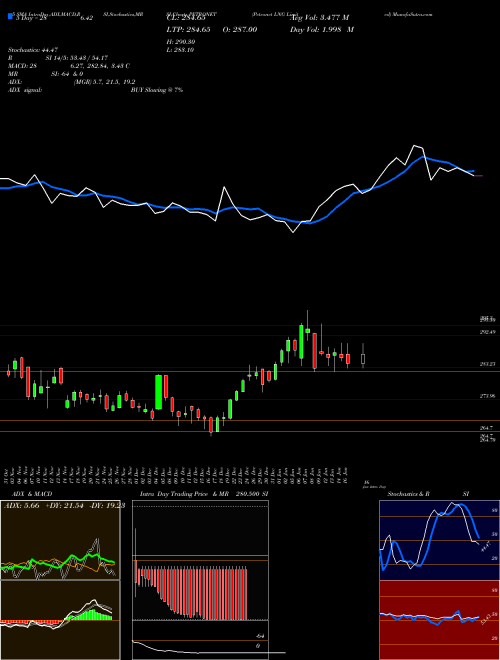Screen dimensions: 500x660
Task: Click the purple end marker of SMA line
Action: (x=479, y=175)
